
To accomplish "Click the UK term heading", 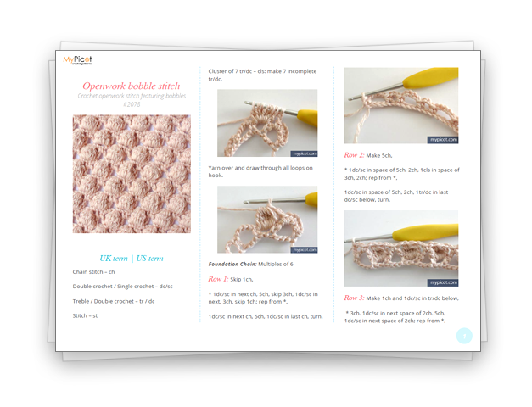I will click(114, 258).
